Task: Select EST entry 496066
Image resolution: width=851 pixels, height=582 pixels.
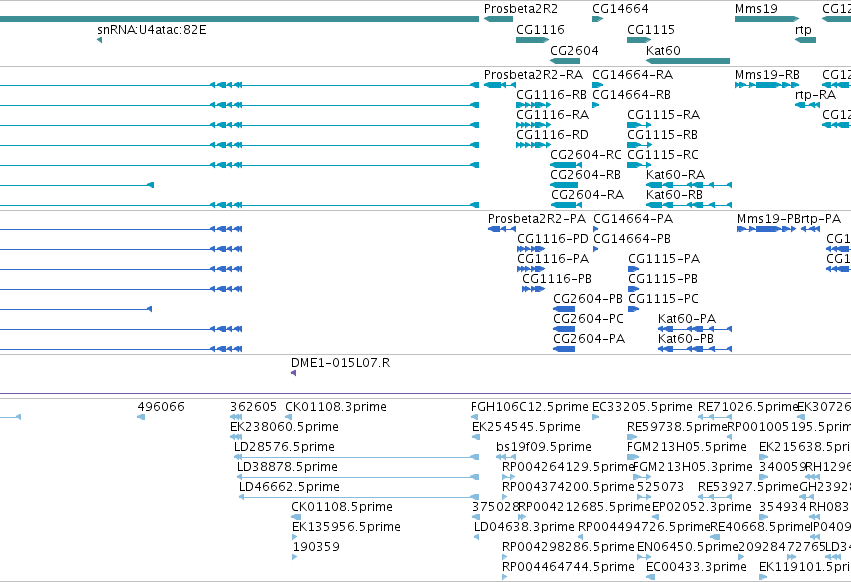Action: tap(161, 407)
